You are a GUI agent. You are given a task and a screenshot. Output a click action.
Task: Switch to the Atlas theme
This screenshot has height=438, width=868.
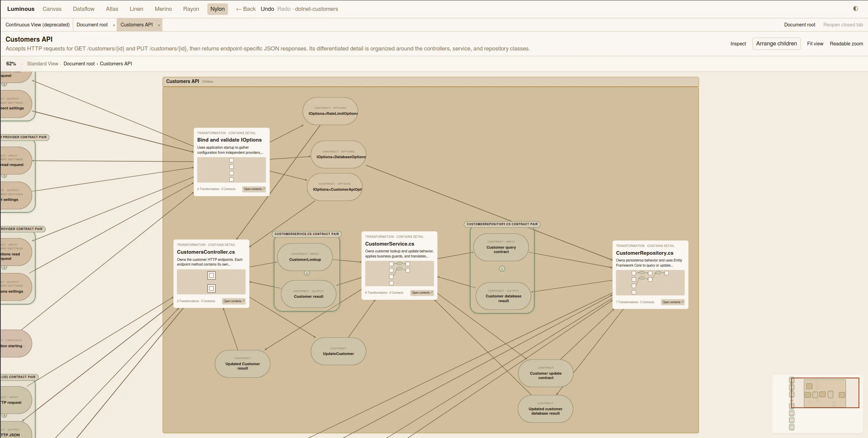pos(112,9)
